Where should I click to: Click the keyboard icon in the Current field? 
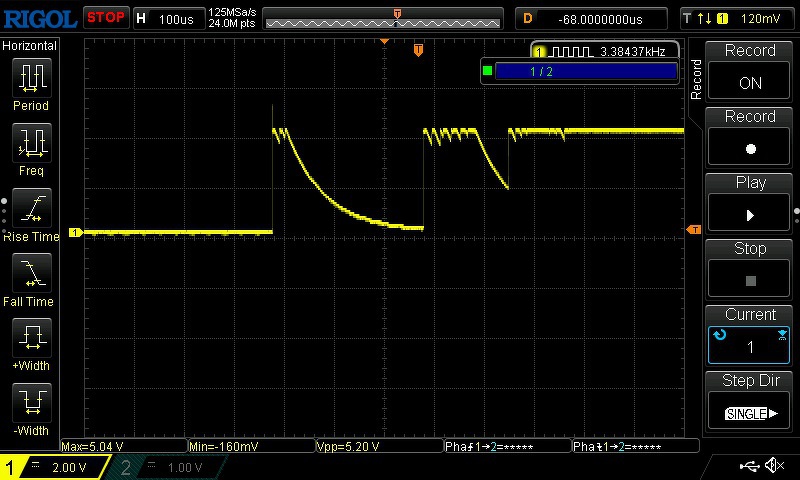pos(782,335)
